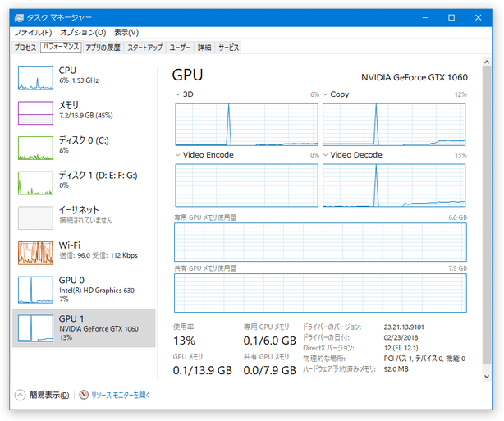
Task: Click the PCI バス 1 location value
Action: tap(424, 359)
